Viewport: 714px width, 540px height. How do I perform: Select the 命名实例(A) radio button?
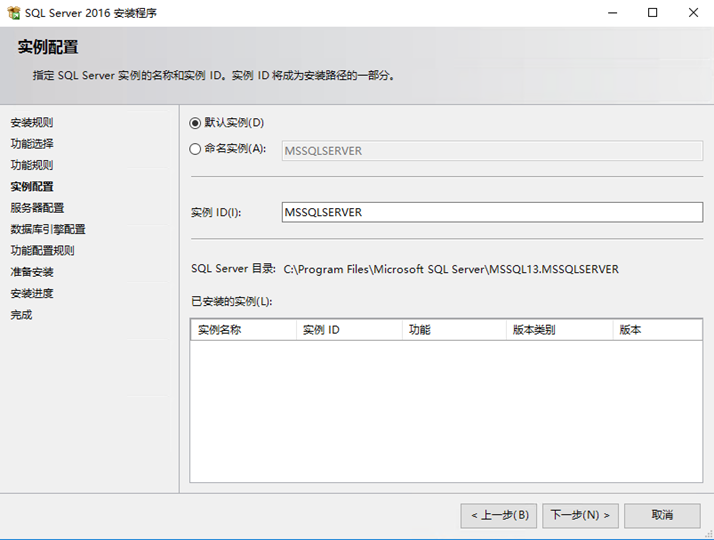(195, 149)
